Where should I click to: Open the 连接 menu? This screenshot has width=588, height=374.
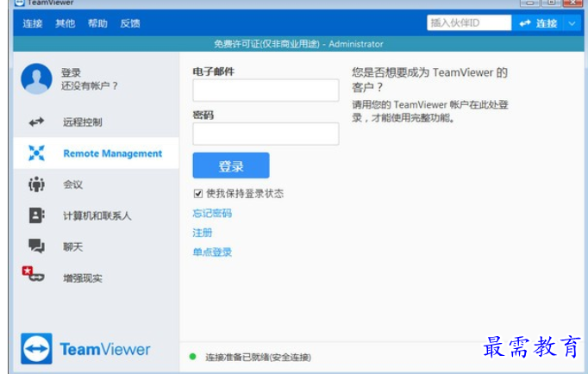click(32, 23)
